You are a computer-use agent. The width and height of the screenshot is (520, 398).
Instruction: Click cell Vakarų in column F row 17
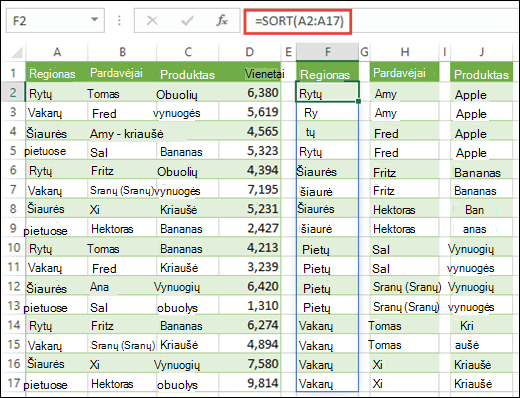coord(327,383)
